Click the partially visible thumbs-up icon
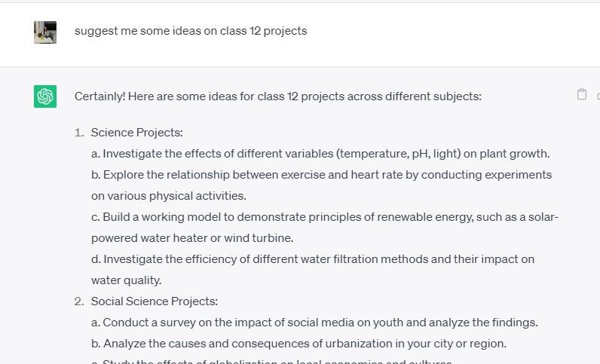 click(x=598, y=96)
